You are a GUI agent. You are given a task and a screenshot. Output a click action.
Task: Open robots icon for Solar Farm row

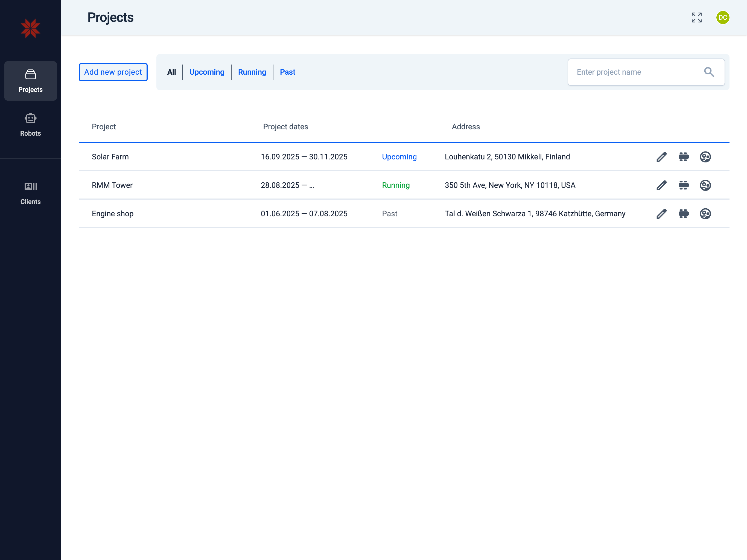click(x=684, y=157)
